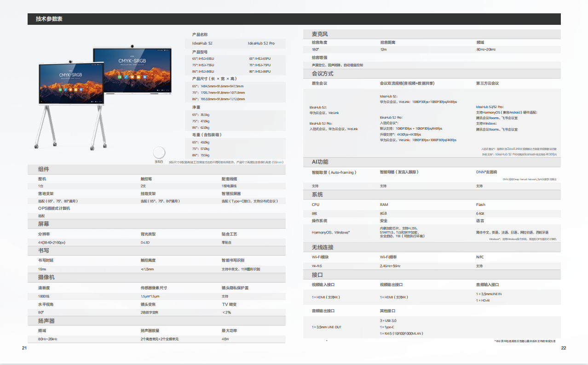Click the 'AI功能' section heading
Image resolution: width=588 pixels, height=365 pixels.
click(x=320, y=162)
